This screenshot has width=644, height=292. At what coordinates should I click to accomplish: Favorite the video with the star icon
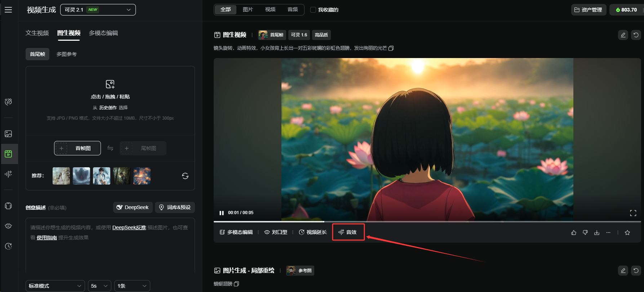pyautogui.click(x=627, y=233)
